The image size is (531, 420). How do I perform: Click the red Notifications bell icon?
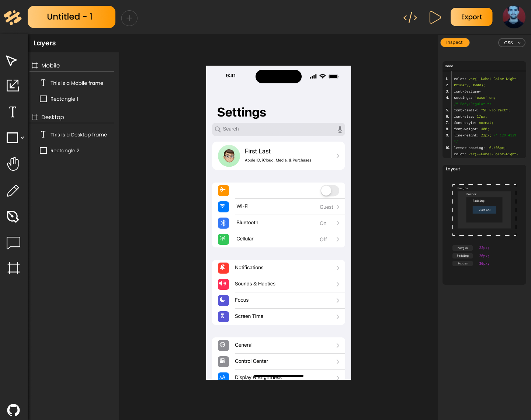pyautogui.click(x=223, y=268)
